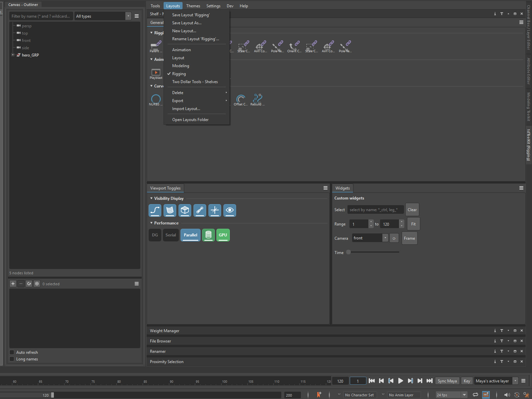Switch evaluation mode to DG

(x=155, y=235)
